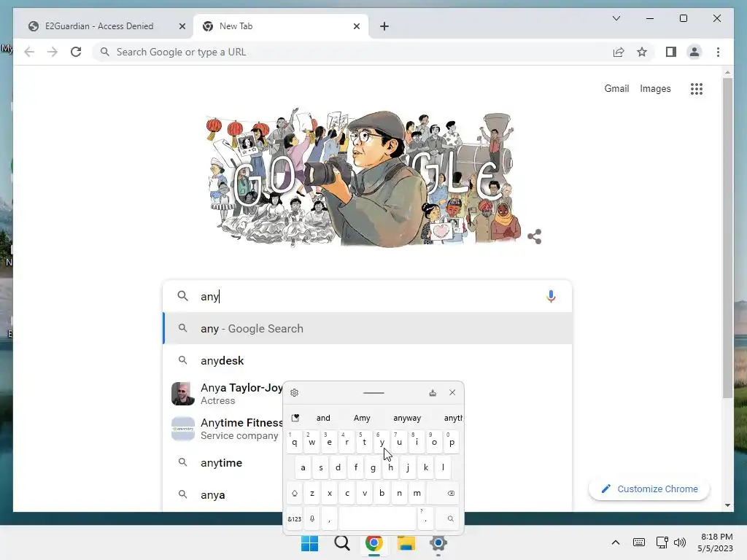
Task: Select the 'anya' suggestion
Action: click(223, 495)
